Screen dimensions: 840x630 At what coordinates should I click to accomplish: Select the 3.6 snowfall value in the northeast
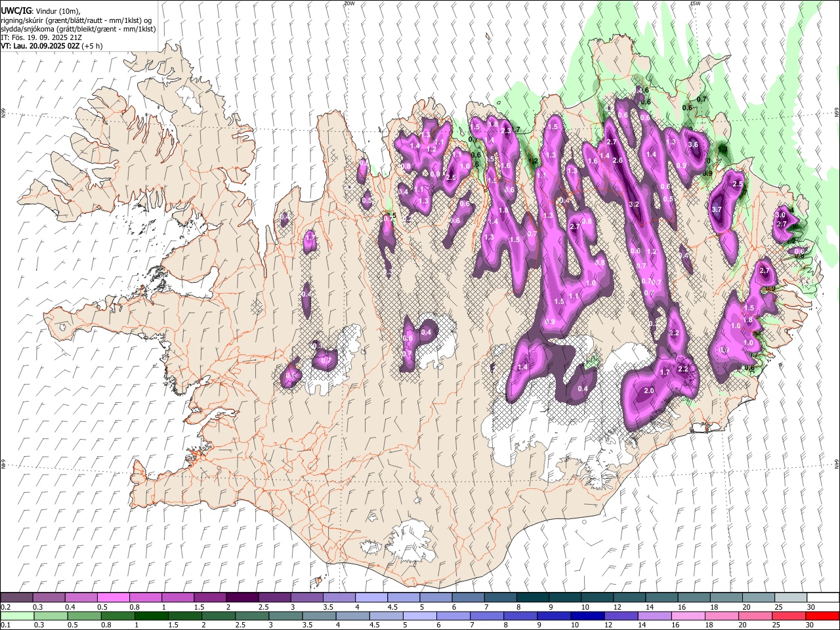click(693, 145)
